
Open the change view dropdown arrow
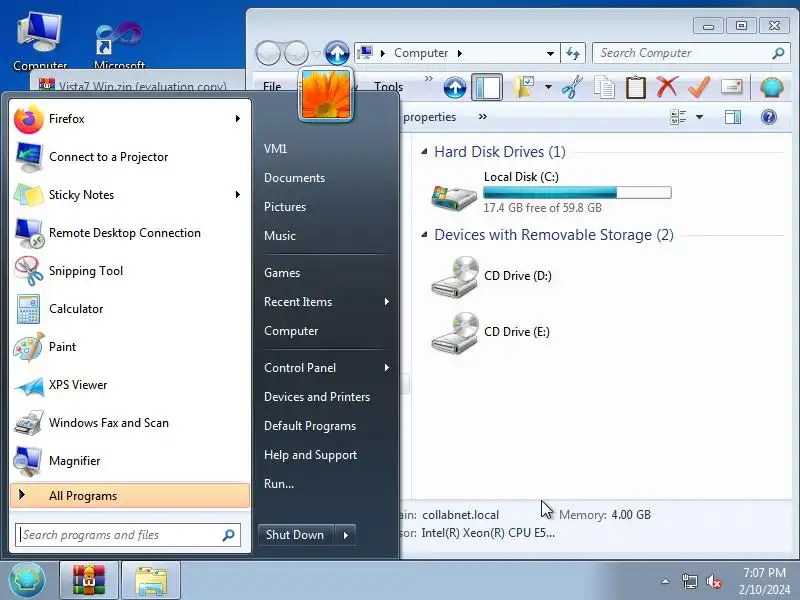[x=699, y=117]
